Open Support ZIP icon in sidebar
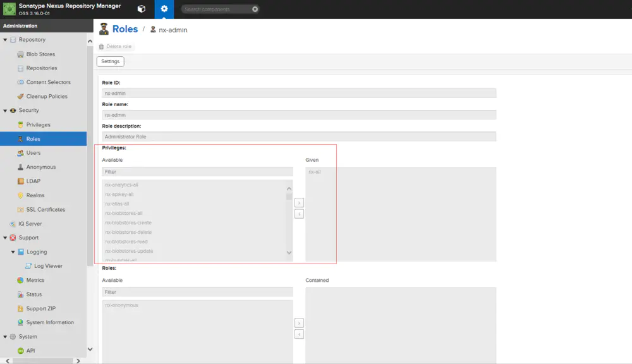This screenshot has width=632, height=364. click(21, 309)
